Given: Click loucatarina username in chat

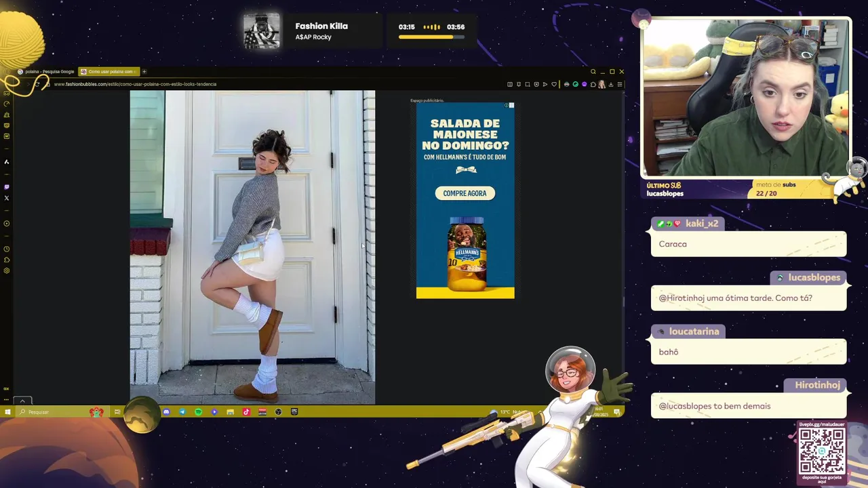Looking at the screenshot, I should pyautogui.click(x=694, y=331).
